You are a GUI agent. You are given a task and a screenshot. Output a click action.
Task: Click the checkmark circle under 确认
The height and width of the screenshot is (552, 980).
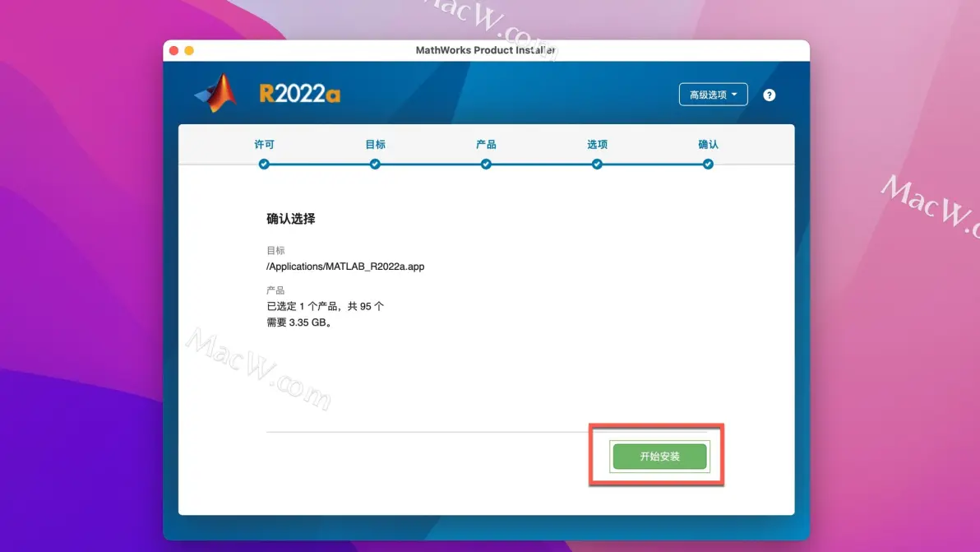point(708,164)
